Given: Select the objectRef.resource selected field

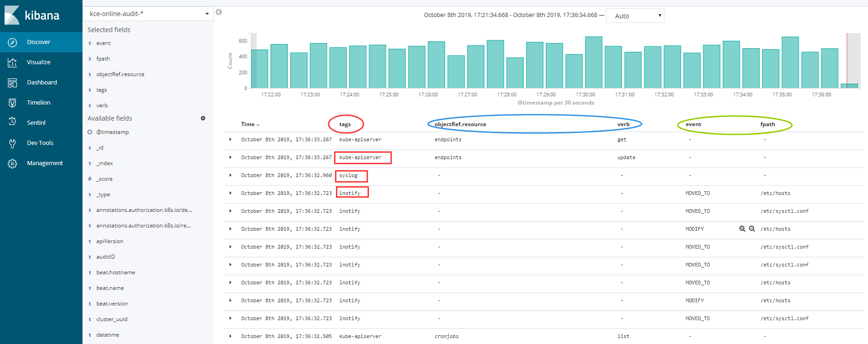Looking at the screenshot, I should [120, 74].
